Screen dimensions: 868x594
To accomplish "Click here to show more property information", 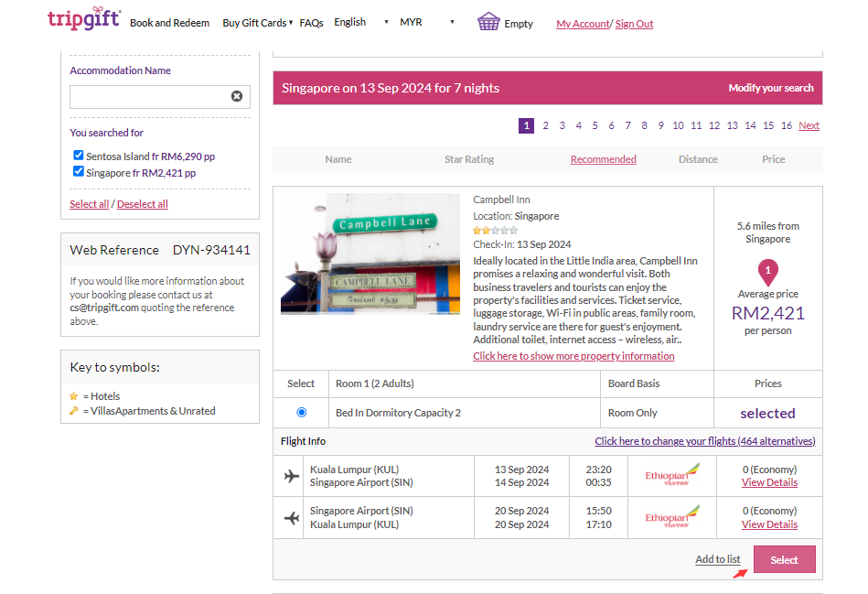I will pyautogui.click(x=573, y=356).
